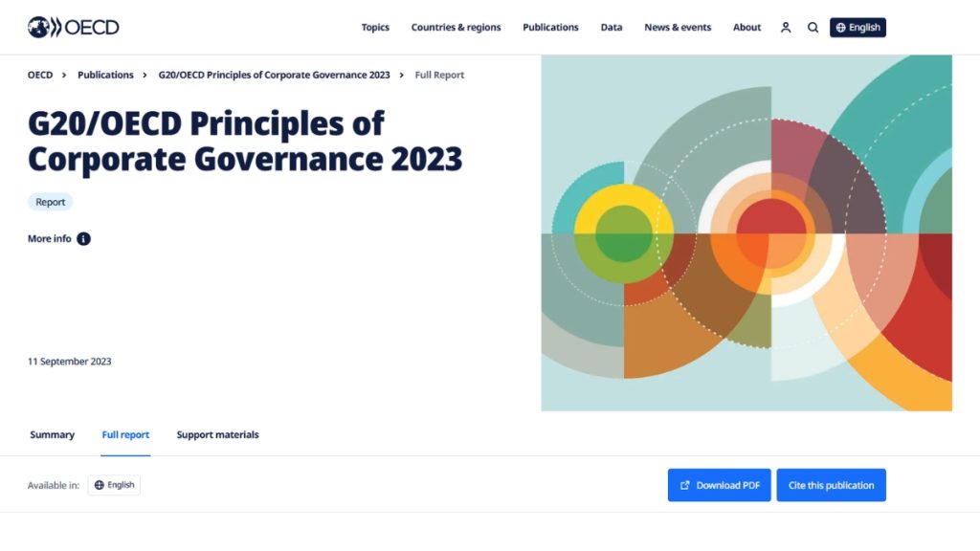The width and height of the screenshot is (980, 551).
Task: Switch to Support materials tab
Action: [x=217, y=435]
